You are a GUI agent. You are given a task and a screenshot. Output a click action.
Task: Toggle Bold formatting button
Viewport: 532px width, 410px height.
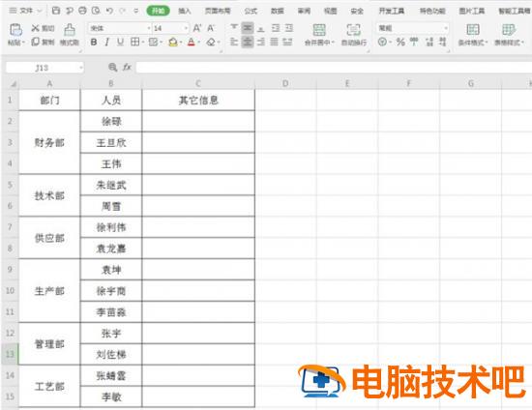94,42
